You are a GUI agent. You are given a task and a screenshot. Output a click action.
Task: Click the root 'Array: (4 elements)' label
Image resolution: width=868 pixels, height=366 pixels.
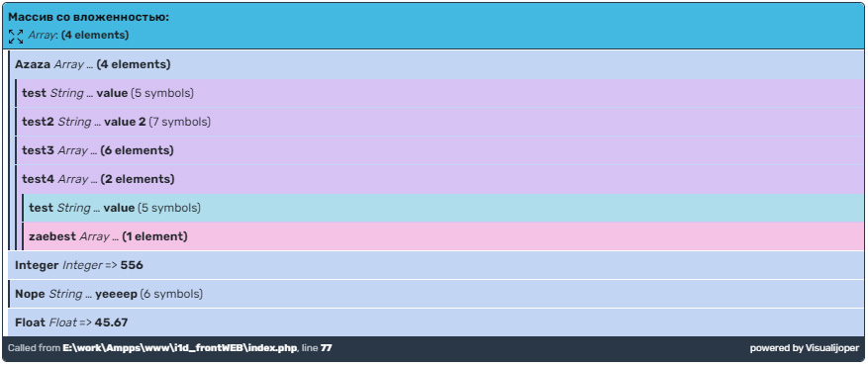point(78,36)
